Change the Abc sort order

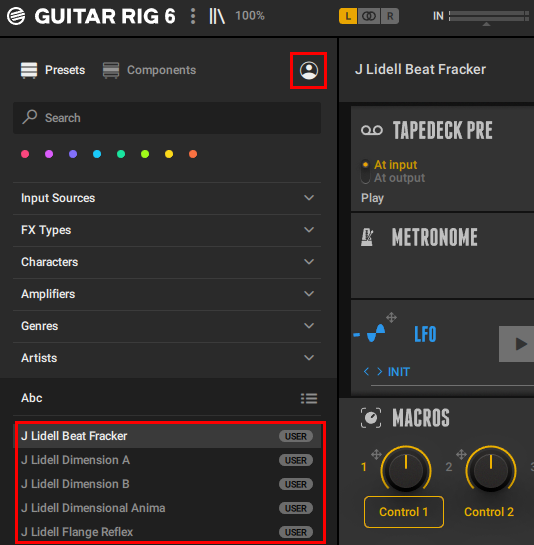(32, 398)
